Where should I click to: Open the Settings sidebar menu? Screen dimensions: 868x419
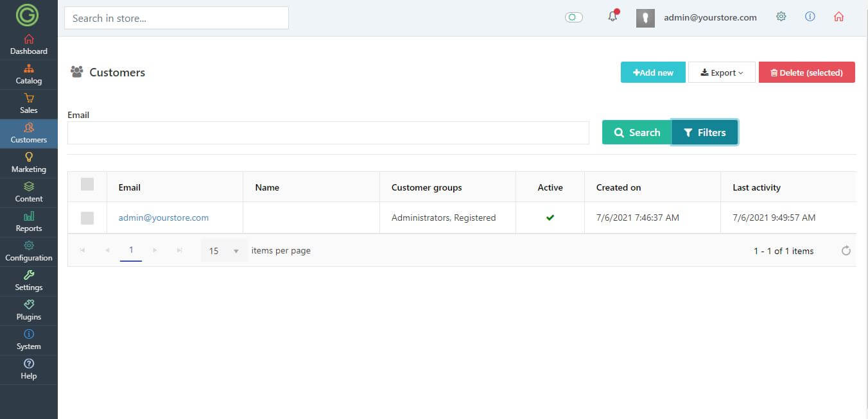coord(29,281)
